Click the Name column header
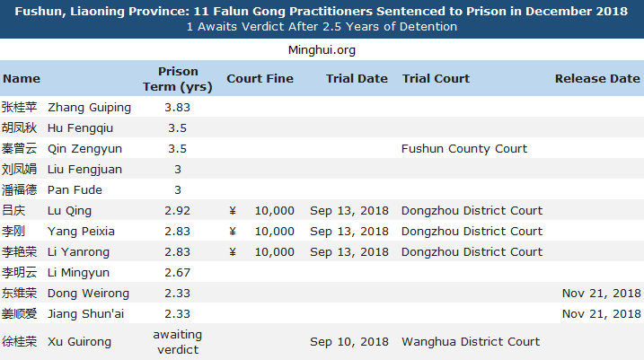The image size is (644, 360). [22, 78]
